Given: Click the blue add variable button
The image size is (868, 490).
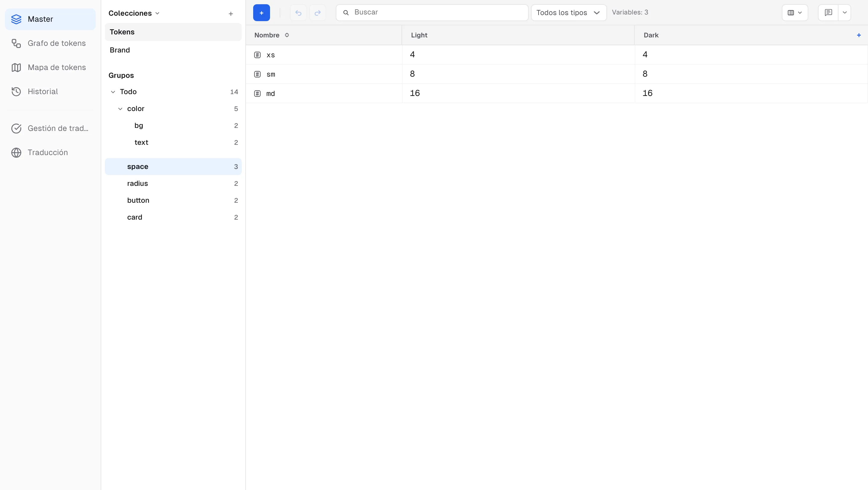Looking at the screenshot, I should point(261,13).
